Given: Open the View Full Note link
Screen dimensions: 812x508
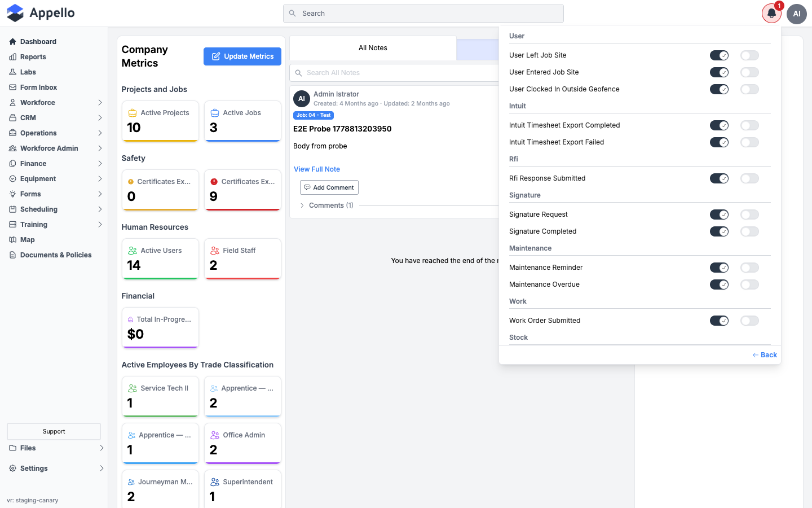Looking at the screenshot, I should click(317, 169).
